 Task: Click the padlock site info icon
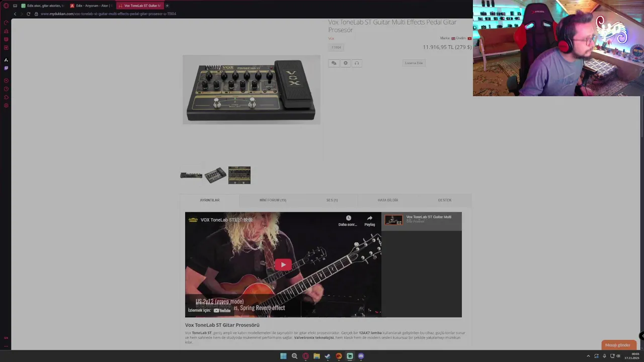point(36,14)
